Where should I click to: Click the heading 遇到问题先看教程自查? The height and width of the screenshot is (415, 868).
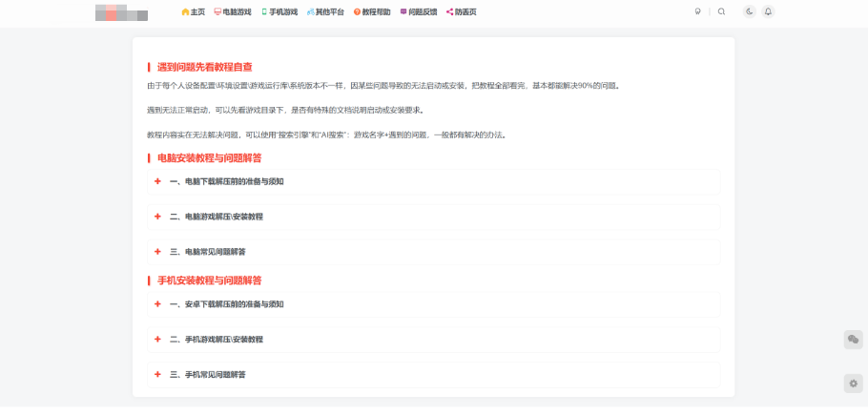tap(205, 68)
